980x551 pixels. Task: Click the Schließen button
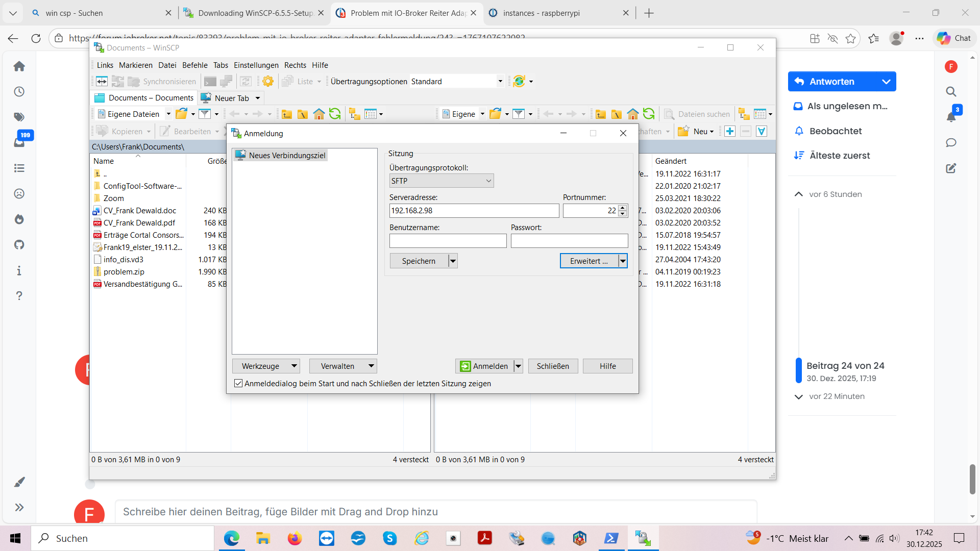(x=553, y=366)
